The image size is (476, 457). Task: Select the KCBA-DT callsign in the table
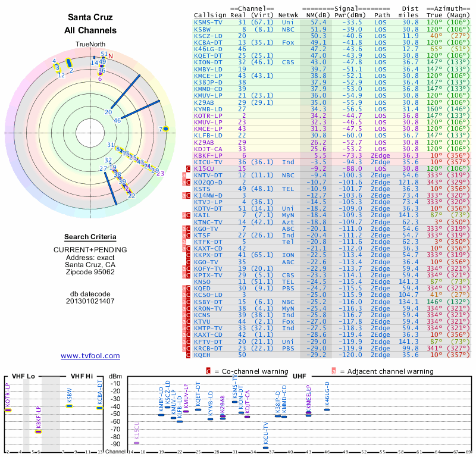point(209,42)
